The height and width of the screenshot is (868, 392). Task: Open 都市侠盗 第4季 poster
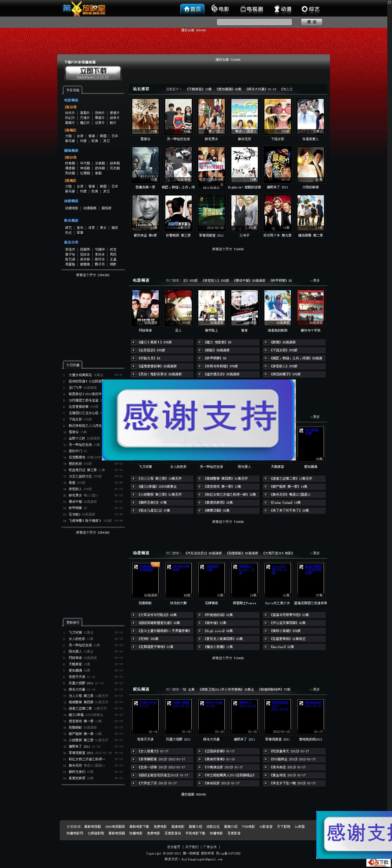pyautogui.click(x=145, y=213)
